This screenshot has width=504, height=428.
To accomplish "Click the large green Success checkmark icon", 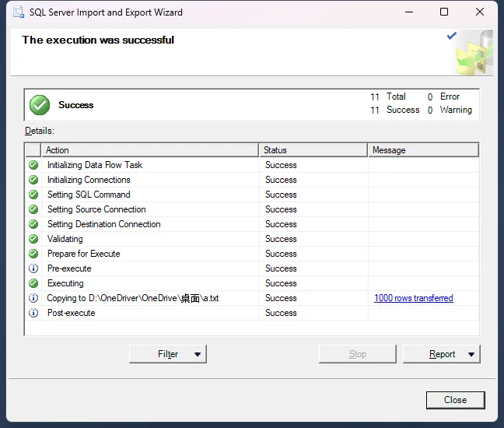I will click(40, 105).
